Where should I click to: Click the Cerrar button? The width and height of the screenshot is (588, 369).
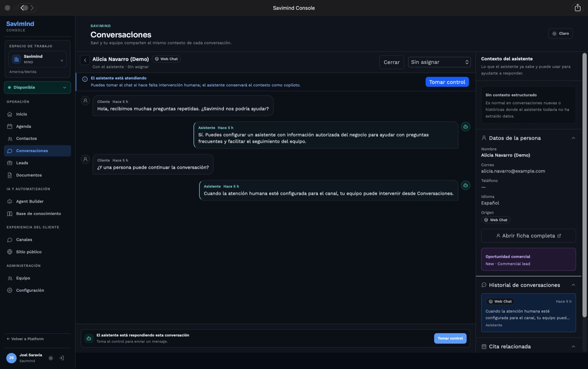[392, 62]
